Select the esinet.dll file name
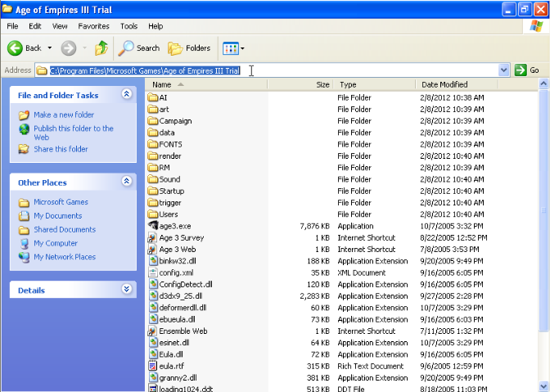The image size is (550, 392). tap(174, 343)
